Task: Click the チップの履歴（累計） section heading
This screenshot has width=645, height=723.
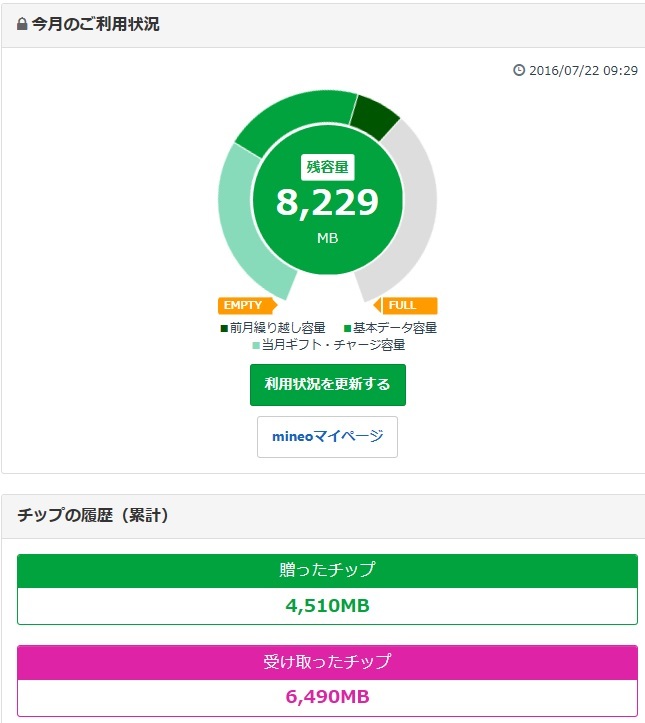Action: 93,516
